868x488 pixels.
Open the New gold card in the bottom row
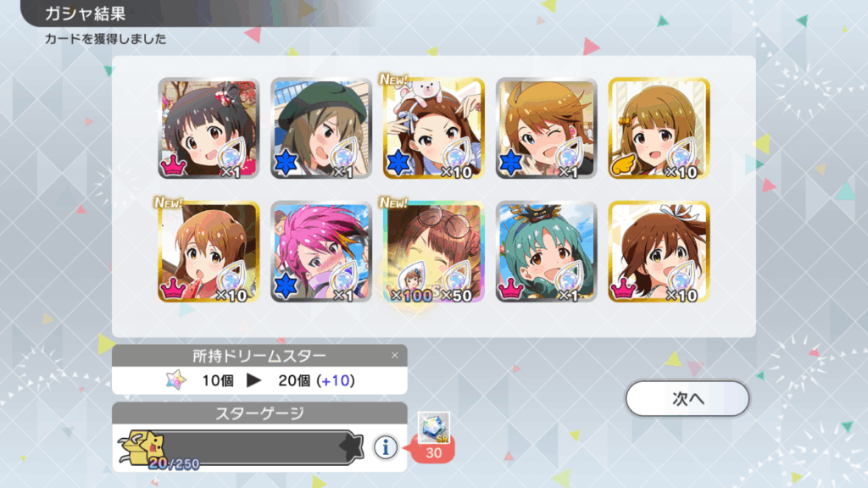coord(209,252)
